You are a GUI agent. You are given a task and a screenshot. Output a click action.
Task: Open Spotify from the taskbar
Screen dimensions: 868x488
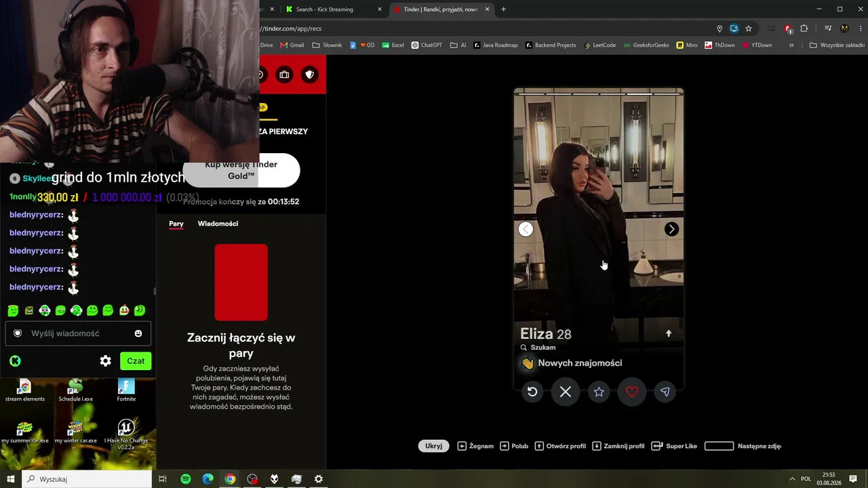186,479
